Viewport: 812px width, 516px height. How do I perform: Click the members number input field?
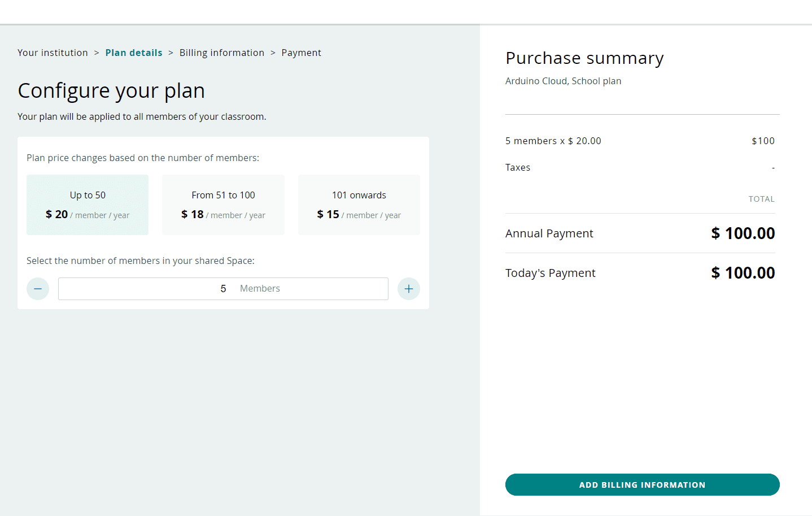click(x=223, y=289)
